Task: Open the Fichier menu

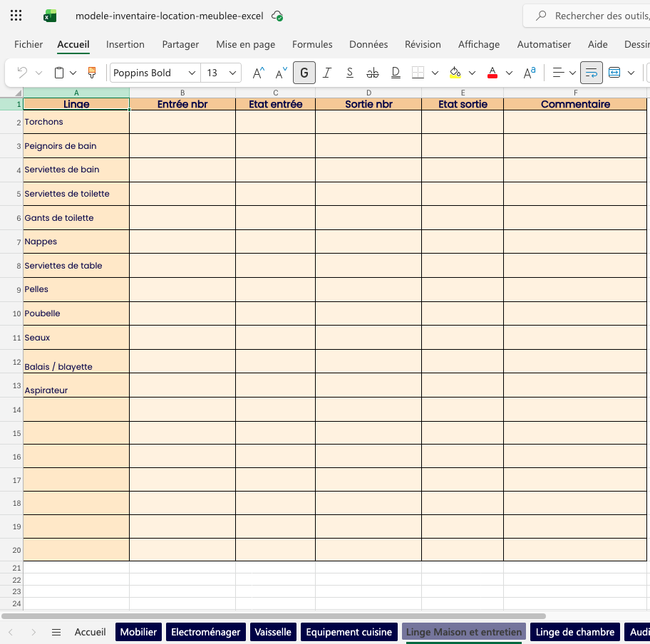Action: coord(29,44)
